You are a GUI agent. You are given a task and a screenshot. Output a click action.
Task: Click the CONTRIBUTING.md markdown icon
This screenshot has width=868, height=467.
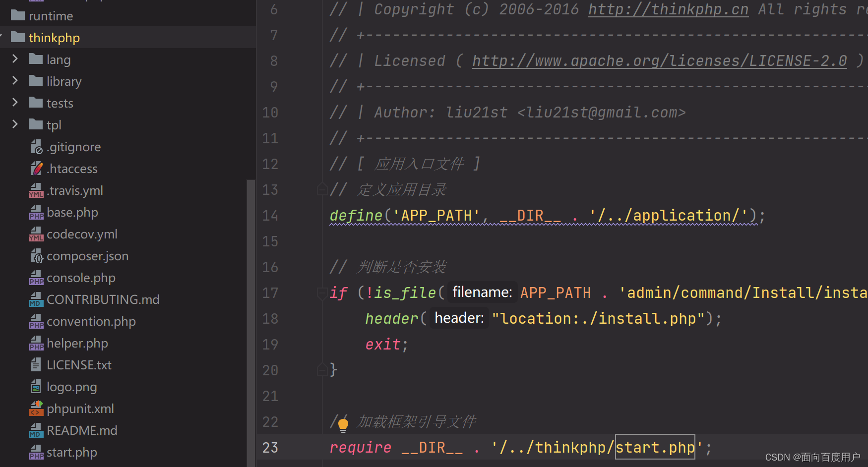coord(36,299)
